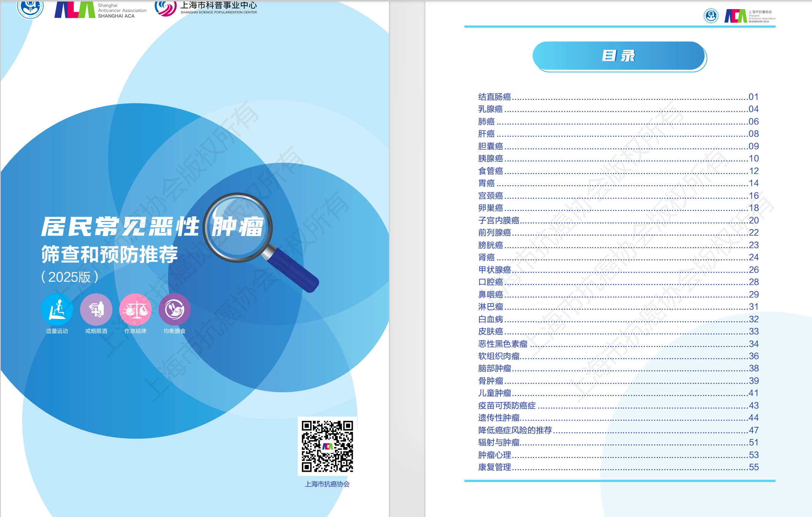The image size is (812, 517).
Task: Click the 戒烟限酒 circular icon
Action: click(x=96, y=309)
